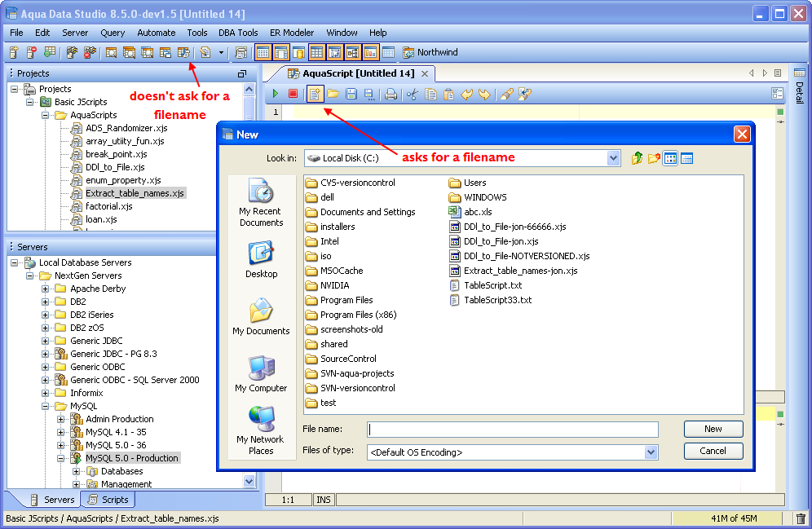
Task: Open the File menu
Action: click(16, 33)
